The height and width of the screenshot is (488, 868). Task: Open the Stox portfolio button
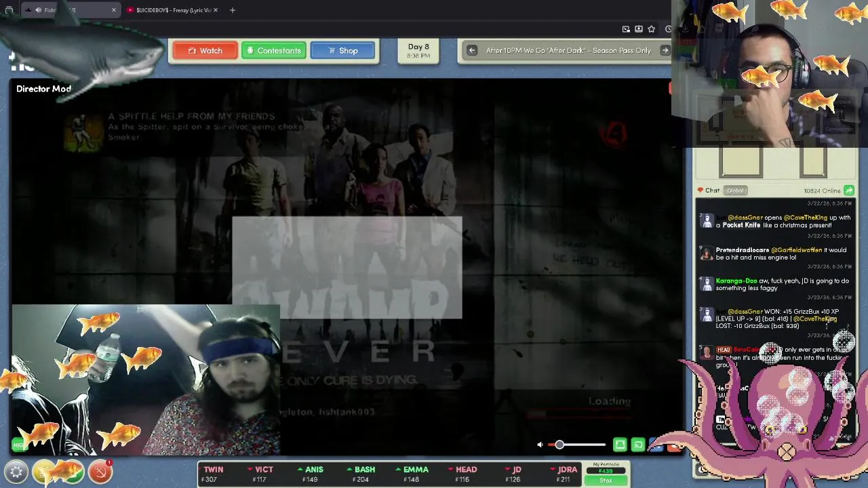tap(606, 481)
